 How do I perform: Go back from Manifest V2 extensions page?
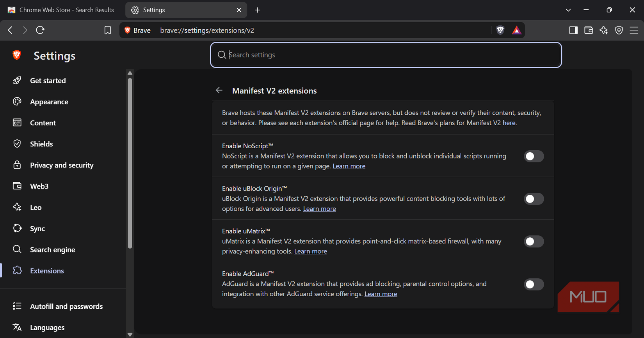pyautogui.click(x=219, y=91)
